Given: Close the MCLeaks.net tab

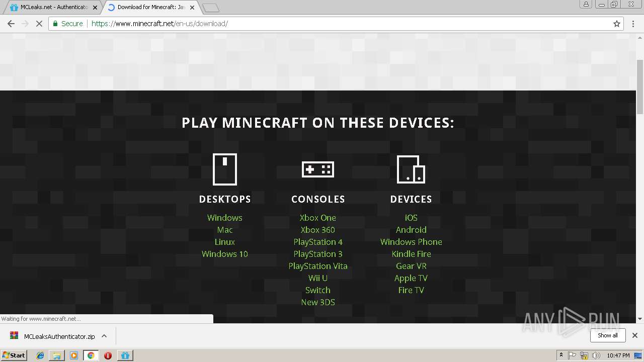Looking at the screenshot, I should [x=95, y=8].
